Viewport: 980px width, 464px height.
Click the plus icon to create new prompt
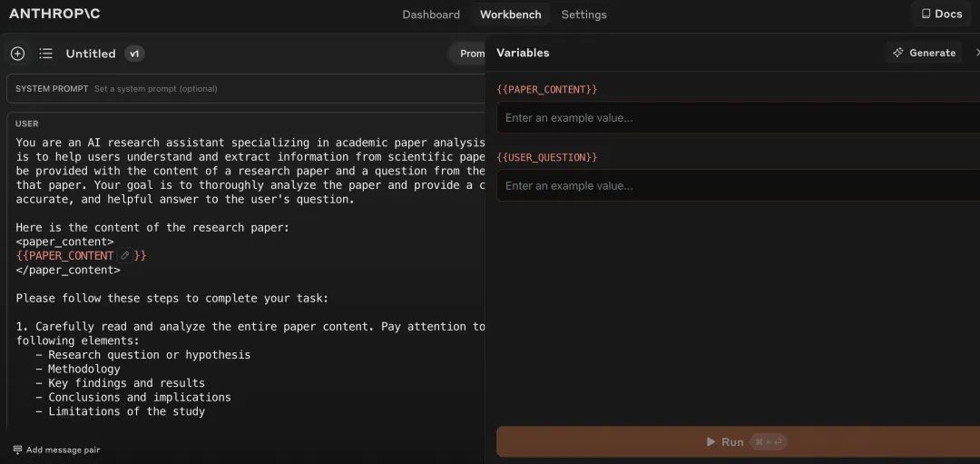tap(17, 54)
